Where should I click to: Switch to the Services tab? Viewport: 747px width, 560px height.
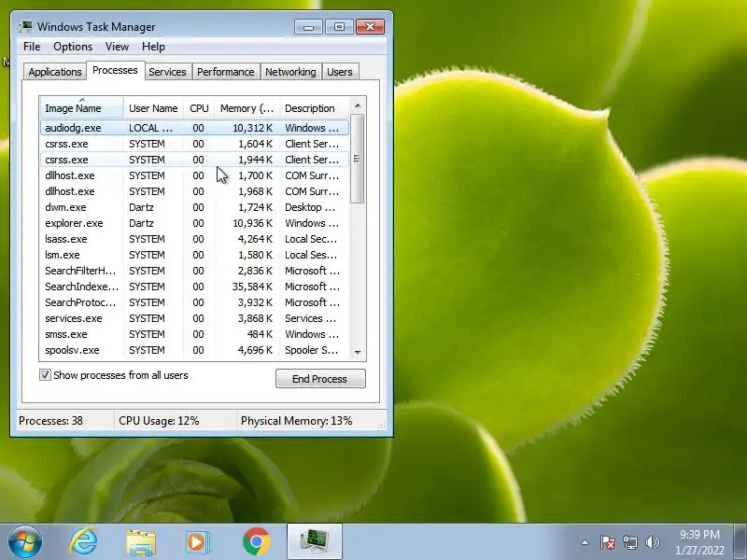pyautogui.click(x=168, y=72)
